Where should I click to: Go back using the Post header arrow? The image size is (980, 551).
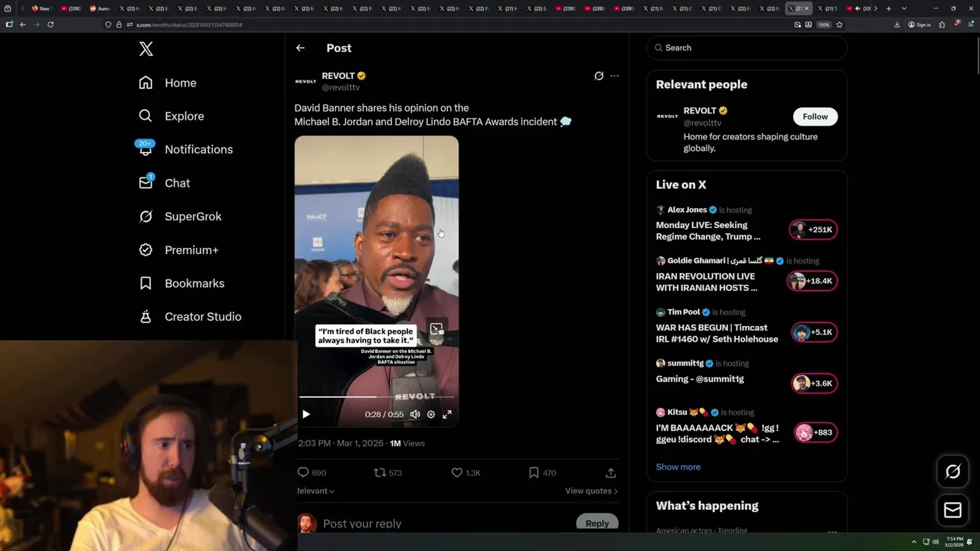click(x=300, y=48)
